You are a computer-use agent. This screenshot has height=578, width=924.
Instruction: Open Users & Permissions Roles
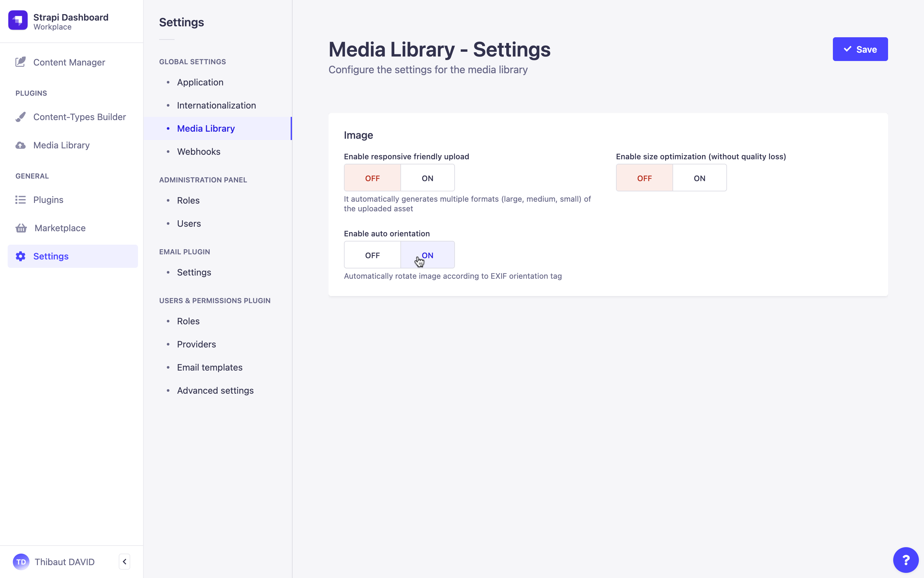point(188,321)
